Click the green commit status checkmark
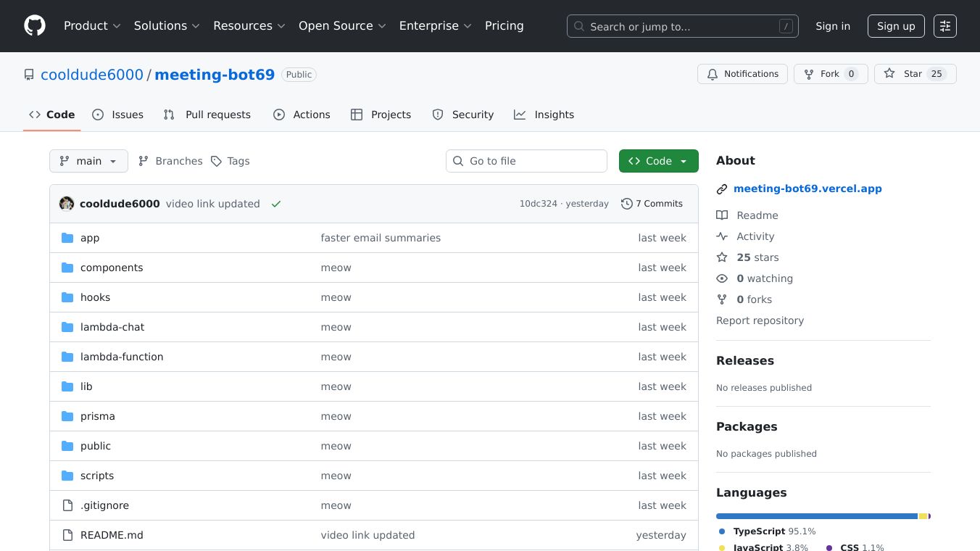Image resolution: width=980 pixels, height=551 pixels. coord(275,204)
